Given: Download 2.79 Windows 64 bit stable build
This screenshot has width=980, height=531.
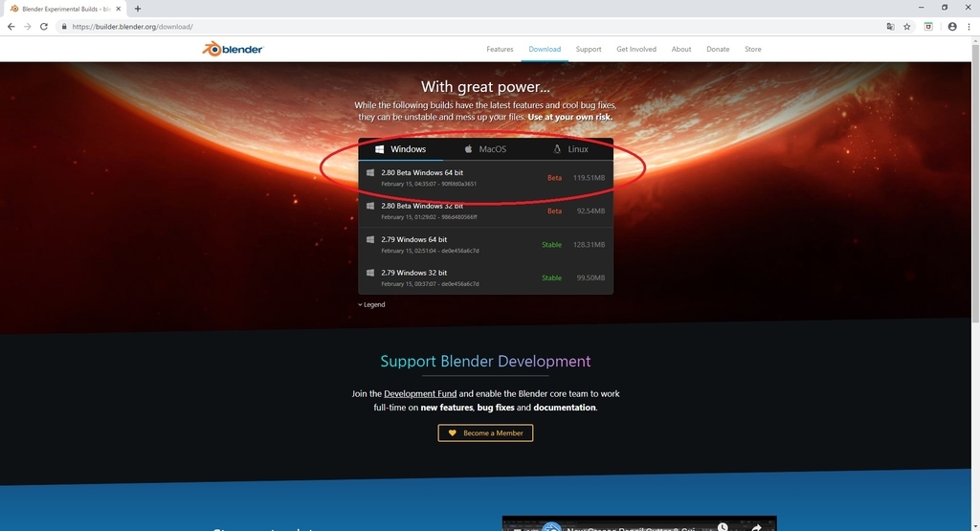Looking at the screenshot, I should click(x=485, y=244).
